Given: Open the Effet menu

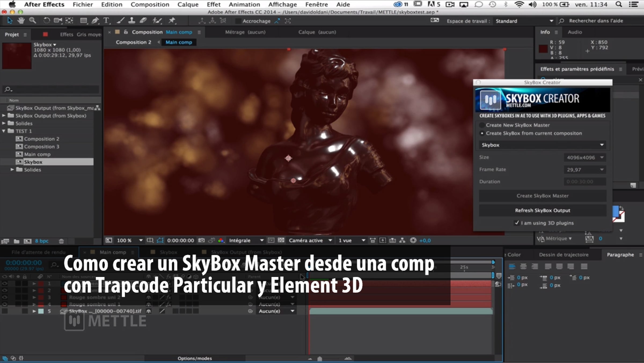Looking at the screenshot, I should [x=214, y=4].
